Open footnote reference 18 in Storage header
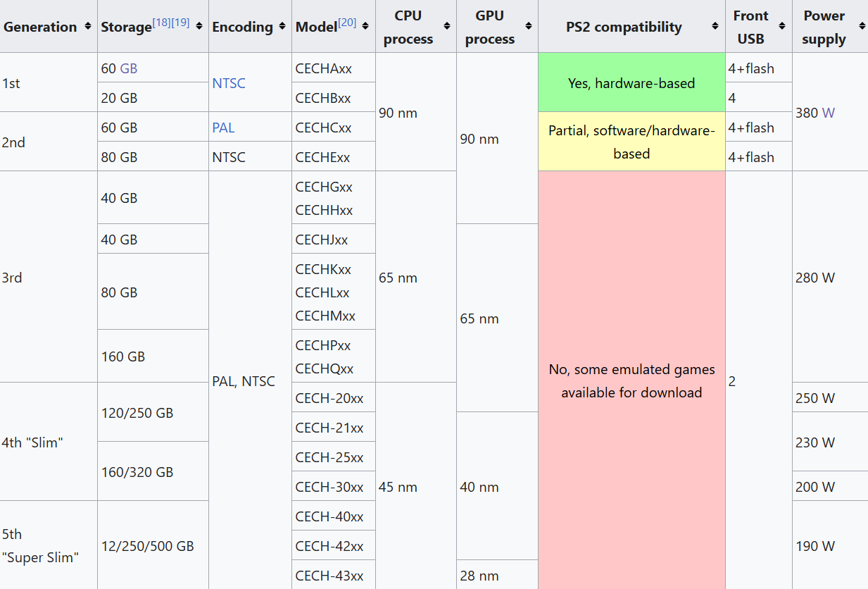Viewport: 868px width, 589px height. point(161,23)
